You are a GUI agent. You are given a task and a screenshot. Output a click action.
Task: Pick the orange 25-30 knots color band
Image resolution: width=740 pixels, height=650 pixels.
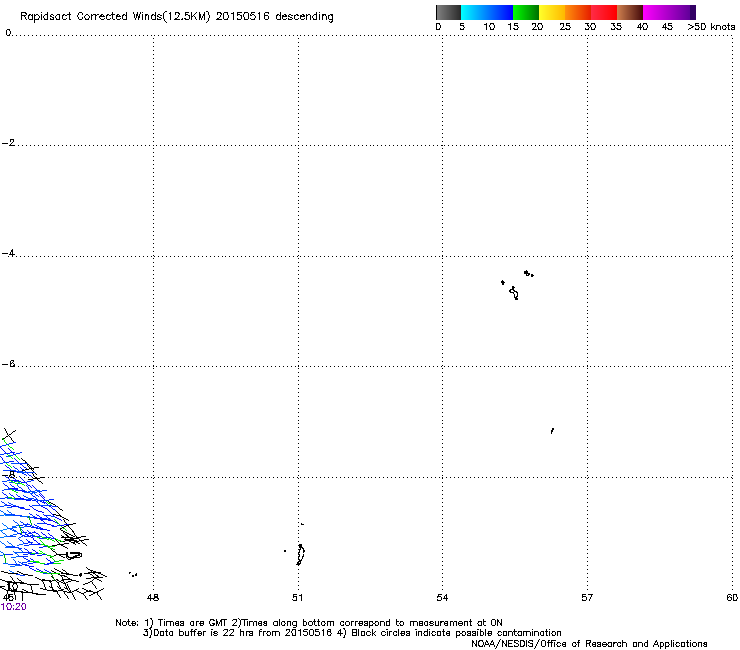tap(578, 12)
